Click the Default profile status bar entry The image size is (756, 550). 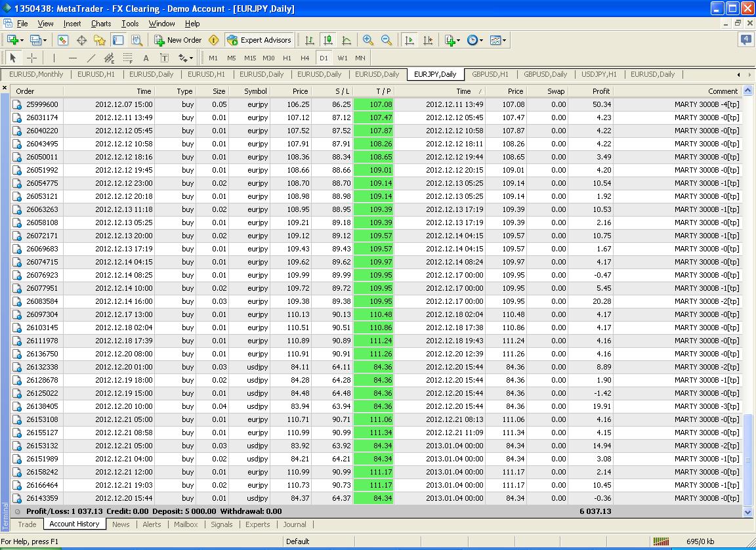click(297, 541)
